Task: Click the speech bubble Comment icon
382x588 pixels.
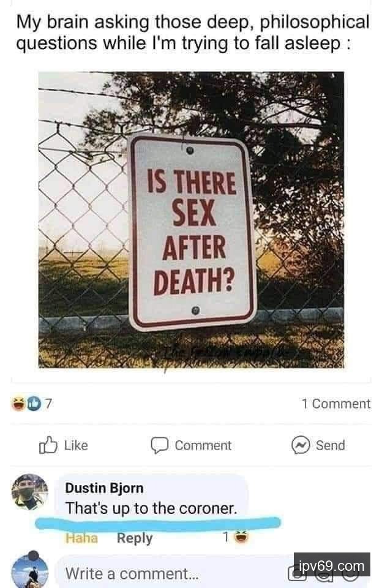Action: [x=159, y=445]
